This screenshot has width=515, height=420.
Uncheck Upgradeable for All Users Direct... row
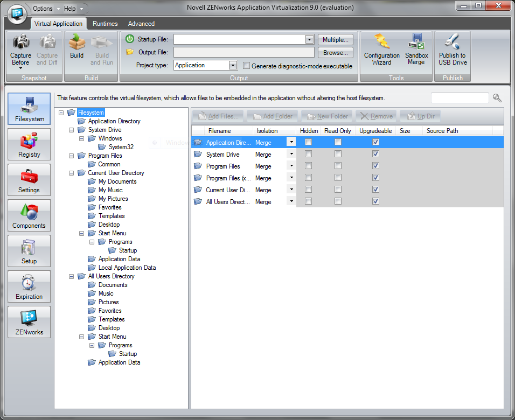[x=375, y=201]
